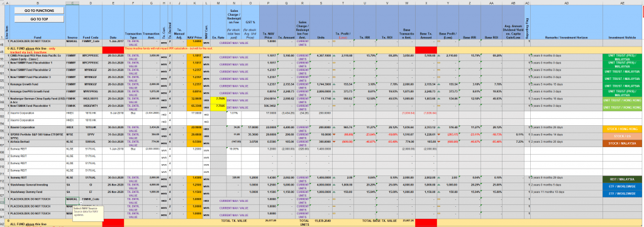This screenshot has height=227, width=644.
Task: Click the first ETF / WORLDWIDE investment vehicle cell
Action: tap(622, 185)
